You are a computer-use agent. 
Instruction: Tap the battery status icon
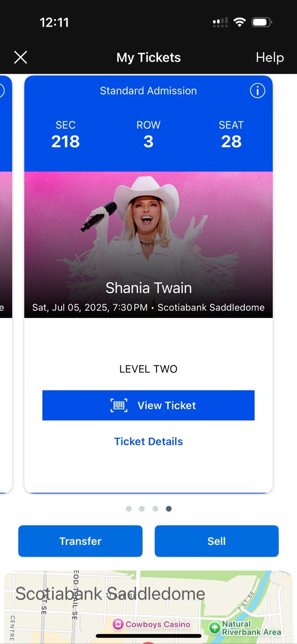262,22
